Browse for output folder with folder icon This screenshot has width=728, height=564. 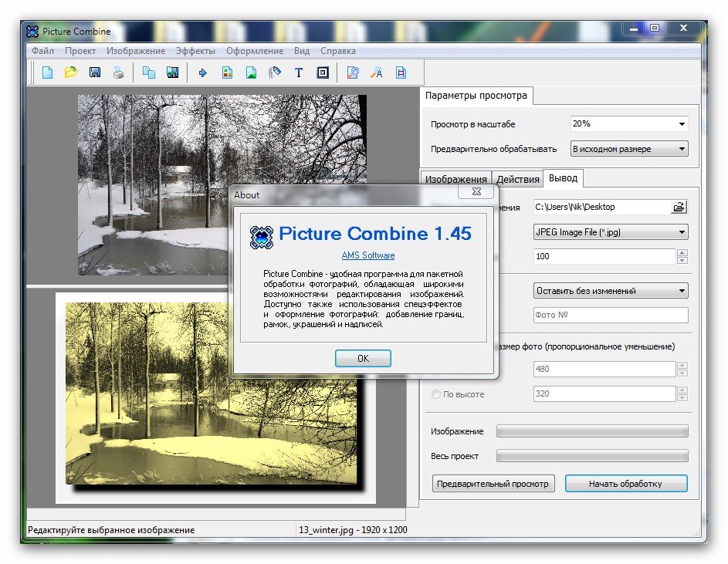pos(679,207)
